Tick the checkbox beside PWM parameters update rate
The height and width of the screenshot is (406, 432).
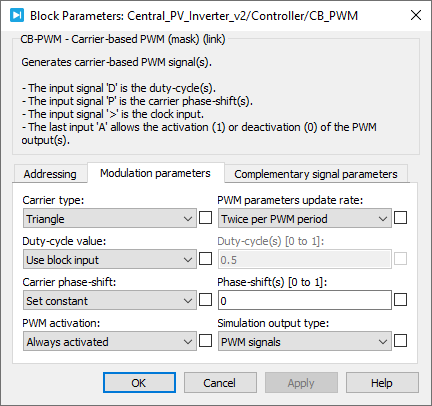(x=400, y=218)
